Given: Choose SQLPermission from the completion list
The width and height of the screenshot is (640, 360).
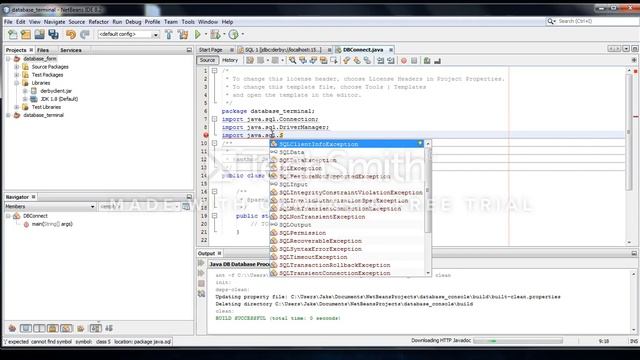Looking at the screenshot, I should (x=347, y=233).
